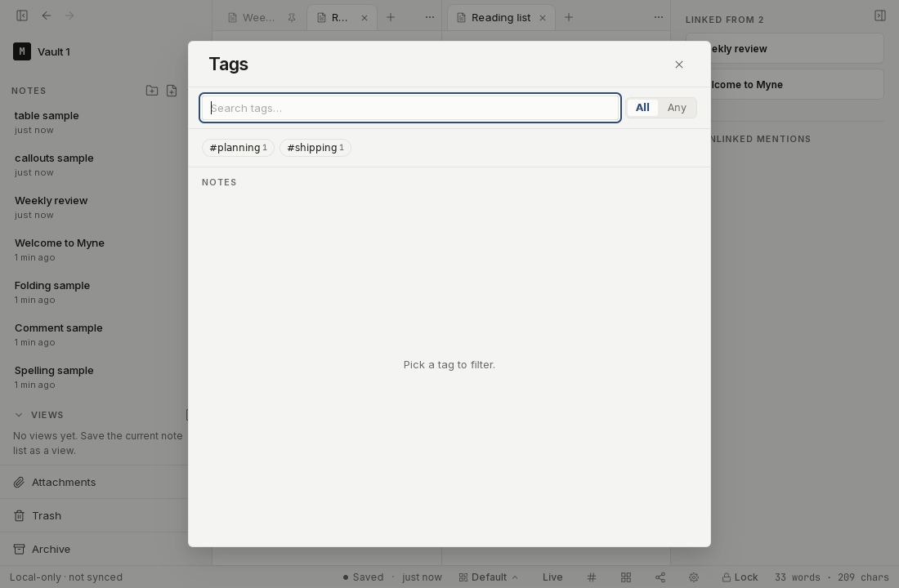The width and height of the screenshot is (899, 588).
Task: Open right pane more options menu
Action: click(658, 17)
